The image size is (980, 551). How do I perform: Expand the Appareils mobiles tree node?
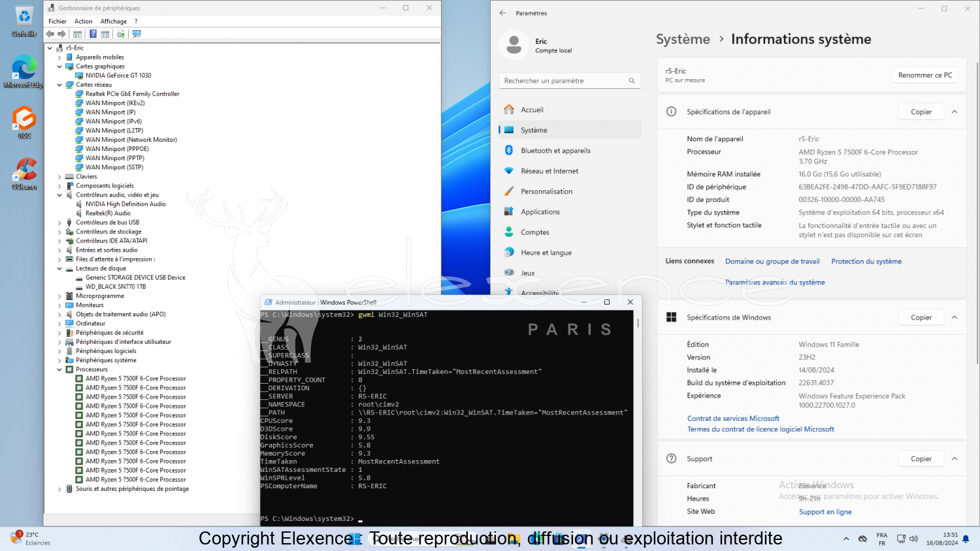click(59, 58)
